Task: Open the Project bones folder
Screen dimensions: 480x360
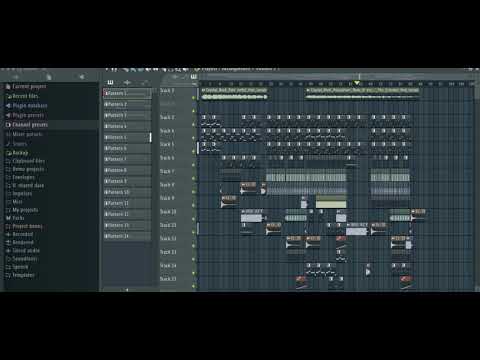Action: 24,226
